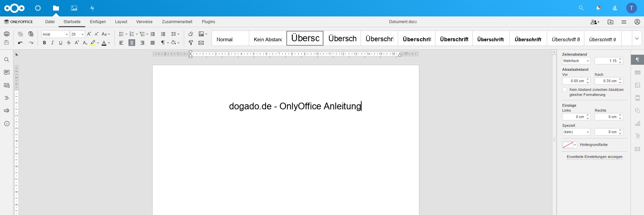Toggle Strikethrough formatting
The height and width of the screenshot is (215, 644).
[69, 43]
